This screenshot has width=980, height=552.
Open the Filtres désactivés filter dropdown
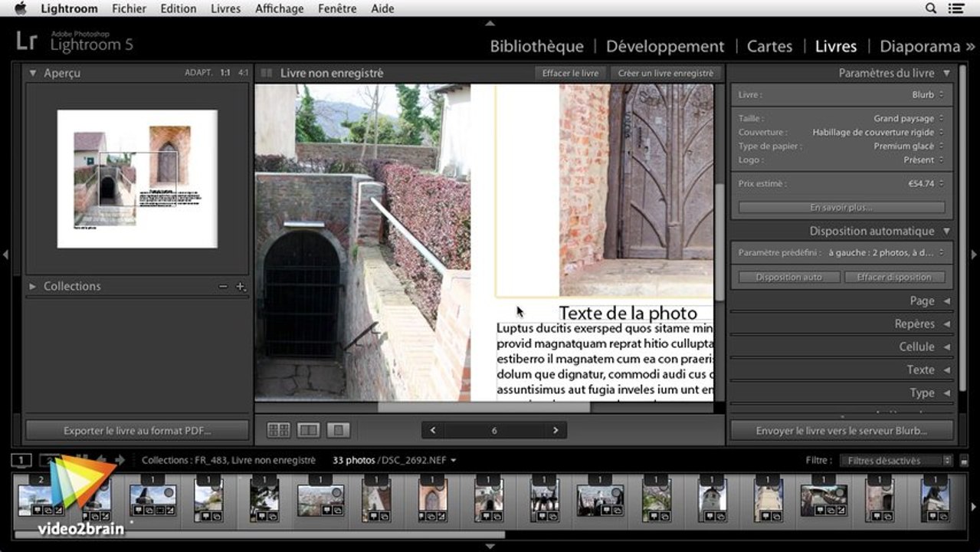[x=896, y=461]
